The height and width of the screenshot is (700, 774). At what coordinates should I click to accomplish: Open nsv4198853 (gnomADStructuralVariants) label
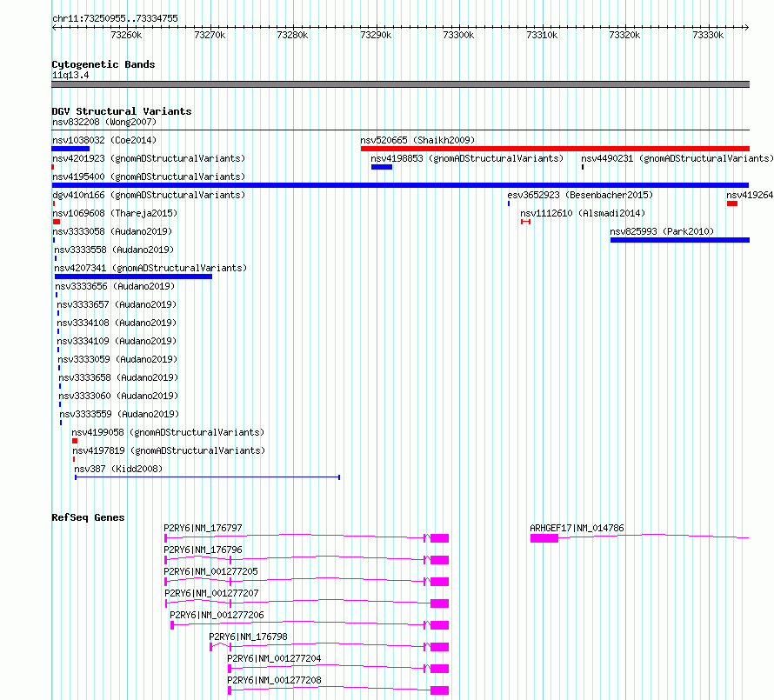[x=467, y=158]
